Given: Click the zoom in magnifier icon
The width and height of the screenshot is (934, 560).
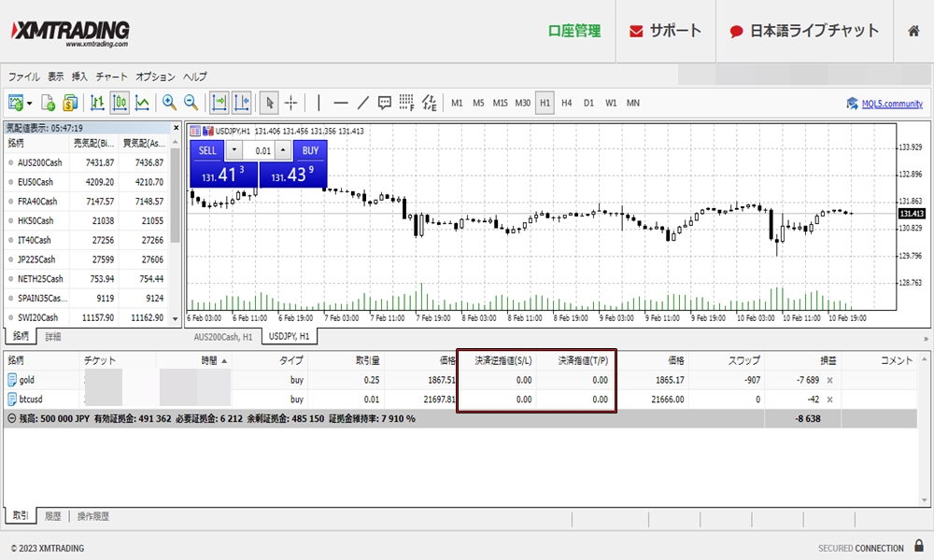Looking at the screenshot, I should (x=169, y=103).
